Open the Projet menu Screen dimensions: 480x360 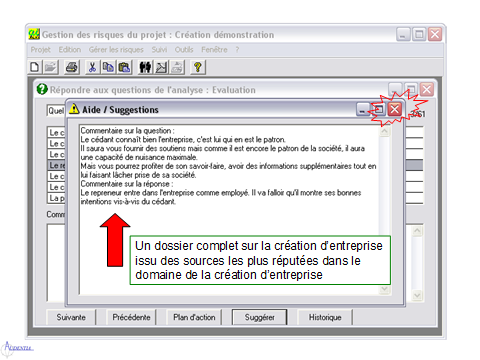click(40, 50)
